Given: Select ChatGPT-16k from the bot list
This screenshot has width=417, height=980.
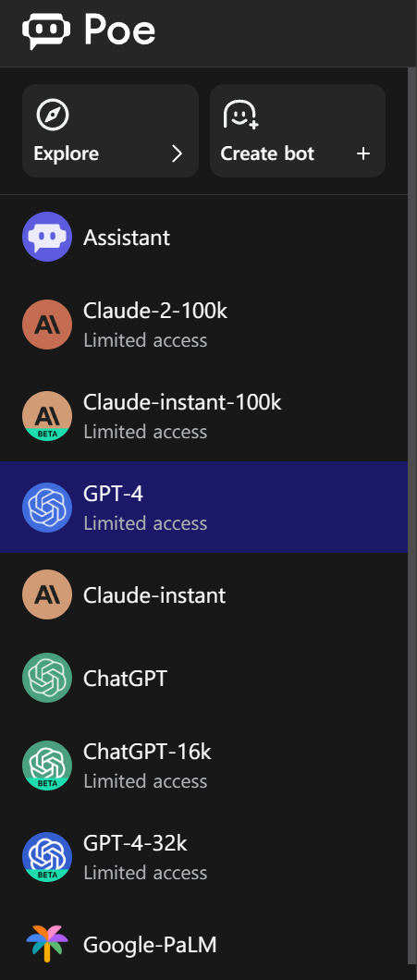Looking at the screenshot, I should point(203,765).
